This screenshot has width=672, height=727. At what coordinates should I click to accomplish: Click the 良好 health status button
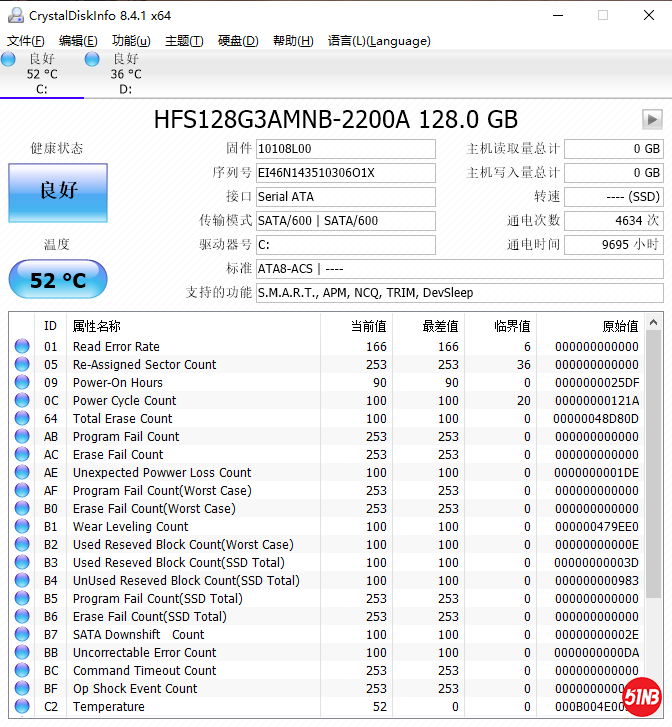(58, 192)
